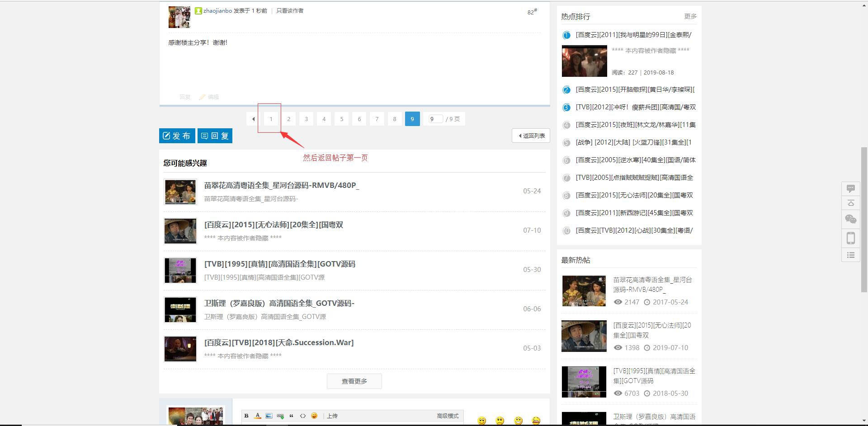
Task: Click the list icon in floating sidebar
Action: [x=851, y=255]
